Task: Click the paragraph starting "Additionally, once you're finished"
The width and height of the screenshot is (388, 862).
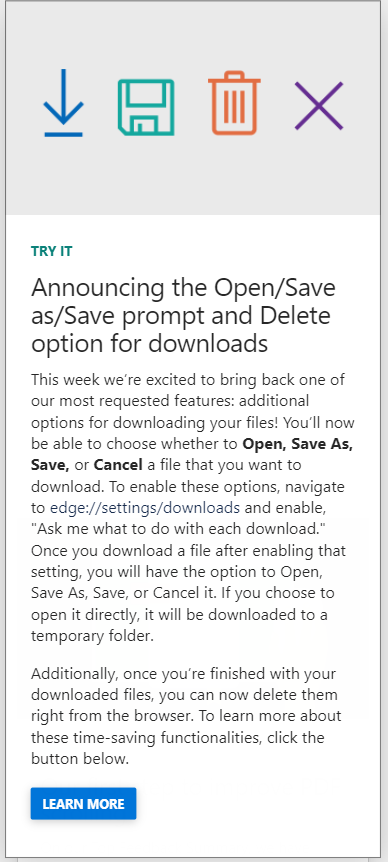Action: pos(186,716)
